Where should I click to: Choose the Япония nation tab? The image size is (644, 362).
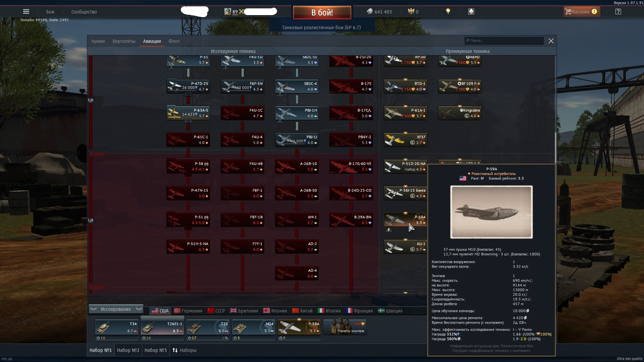pyautogui.click(x=275, y=311)
